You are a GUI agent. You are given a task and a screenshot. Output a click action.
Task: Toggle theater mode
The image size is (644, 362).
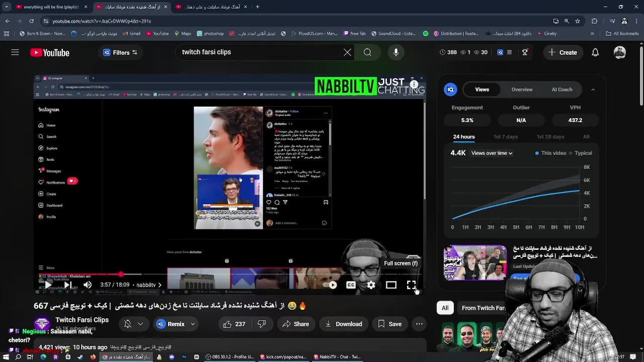point(391,285)
